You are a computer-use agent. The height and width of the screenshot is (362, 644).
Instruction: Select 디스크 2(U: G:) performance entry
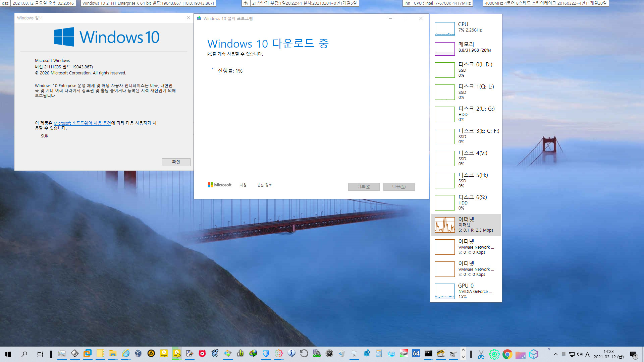click(x=466, y=114)
